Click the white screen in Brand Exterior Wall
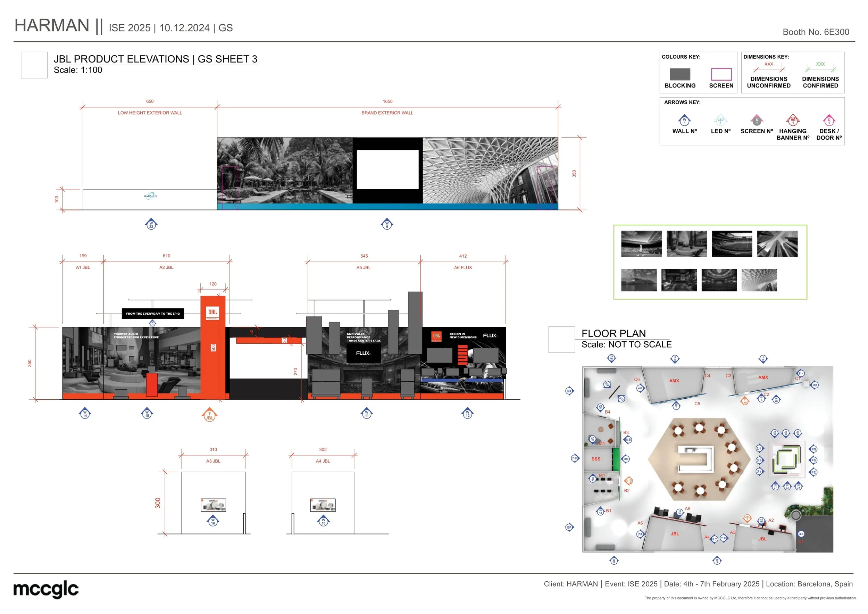 pos(387,169)
